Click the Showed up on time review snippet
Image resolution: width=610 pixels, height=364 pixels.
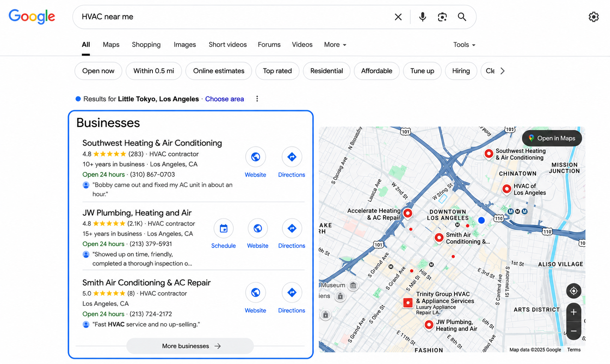pos(142,259)
